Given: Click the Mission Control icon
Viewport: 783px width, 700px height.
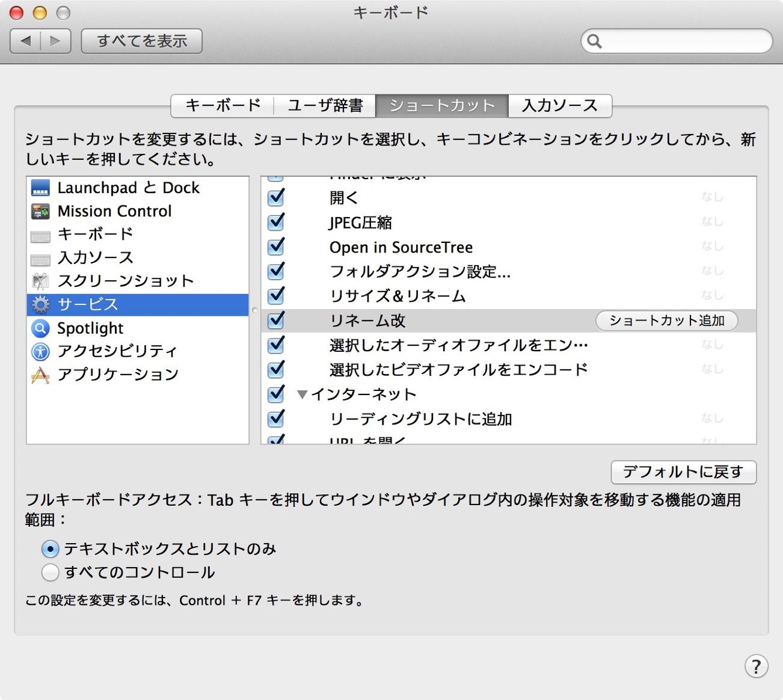Looking at the screenshot, I should [40, 211].
